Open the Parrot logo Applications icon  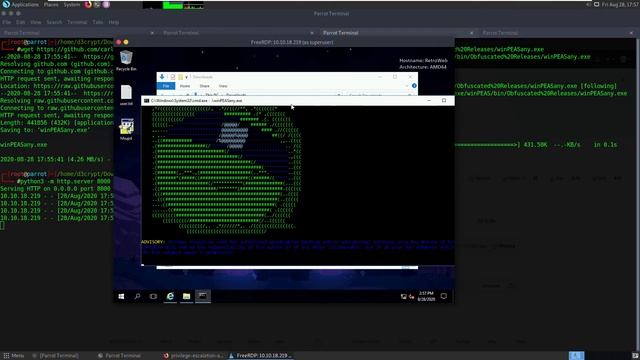point(6,4)
